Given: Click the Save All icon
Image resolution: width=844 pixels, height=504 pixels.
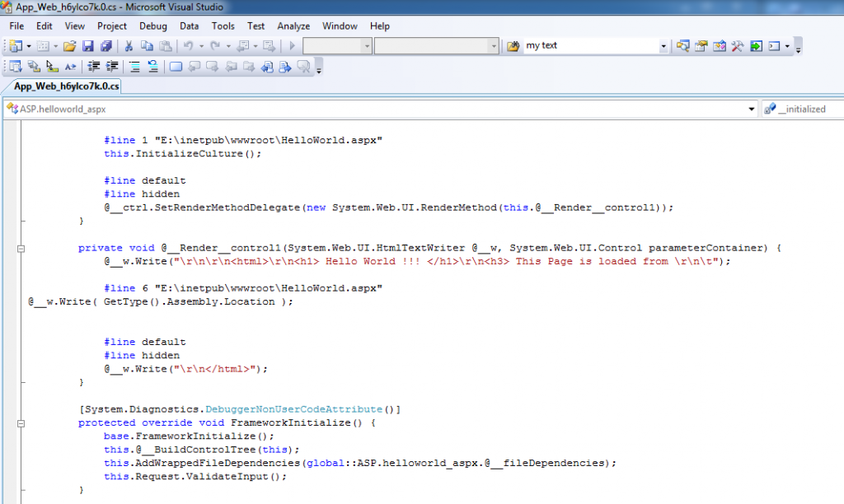Looking at the screenshot, I should coord(107,45).
